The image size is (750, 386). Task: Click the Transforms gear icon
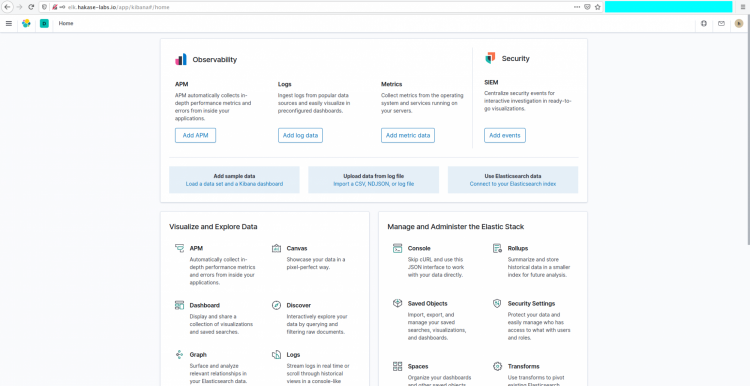[497, 366]
